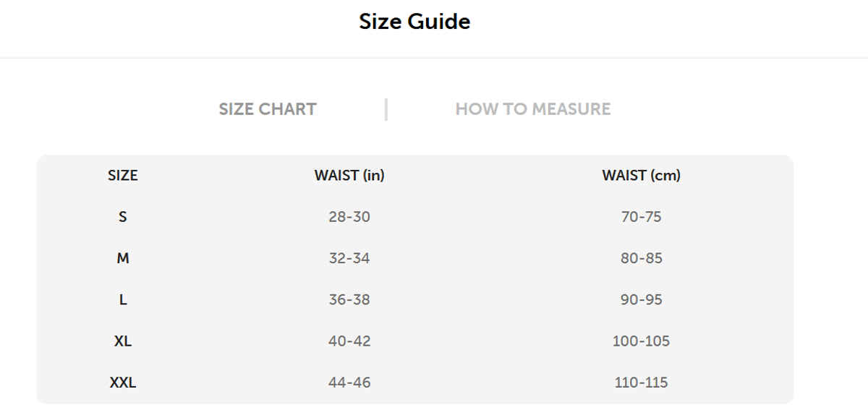The width and height of the screenshot is (868, 418).
Task: Select the XL size row label
Action: 123,341
